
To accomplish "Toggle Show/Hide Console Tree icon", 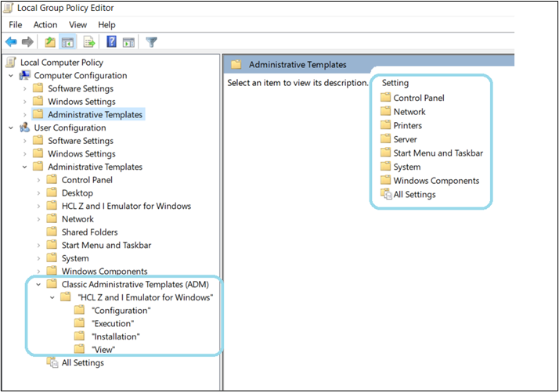I will pos(68,41).
